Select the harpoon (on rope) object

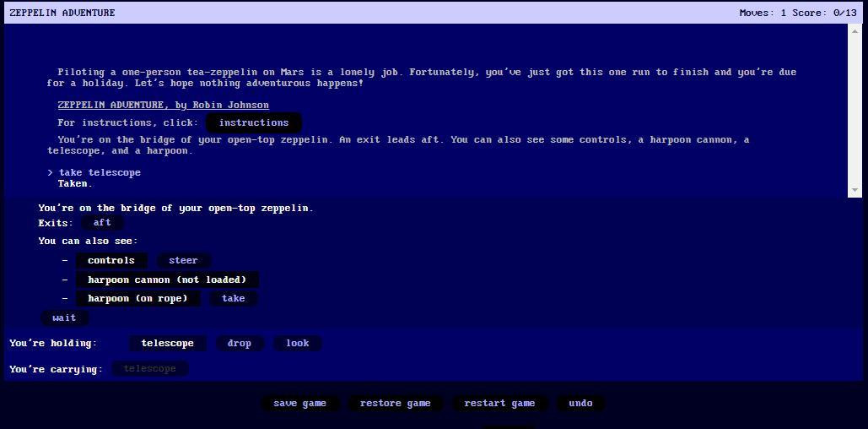pyautogui.click(x=137, y=299)
